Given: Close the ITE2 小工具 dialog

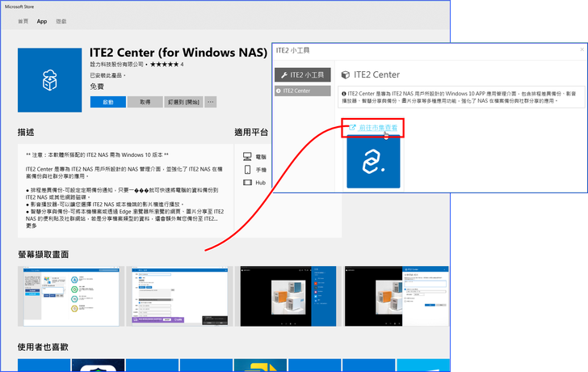Looking at the screenshot, I should tap(582, 49).
